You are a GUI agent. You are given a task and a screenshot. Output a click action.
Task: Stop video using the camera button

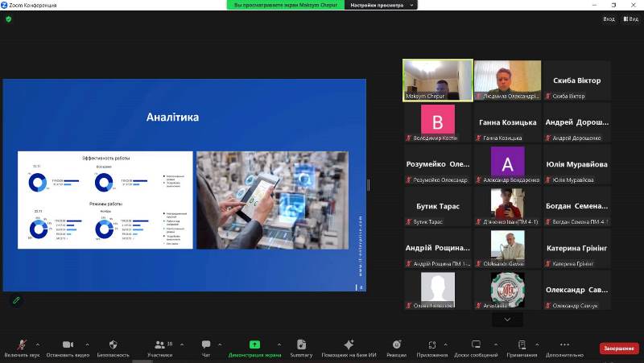tap(68, 344)
